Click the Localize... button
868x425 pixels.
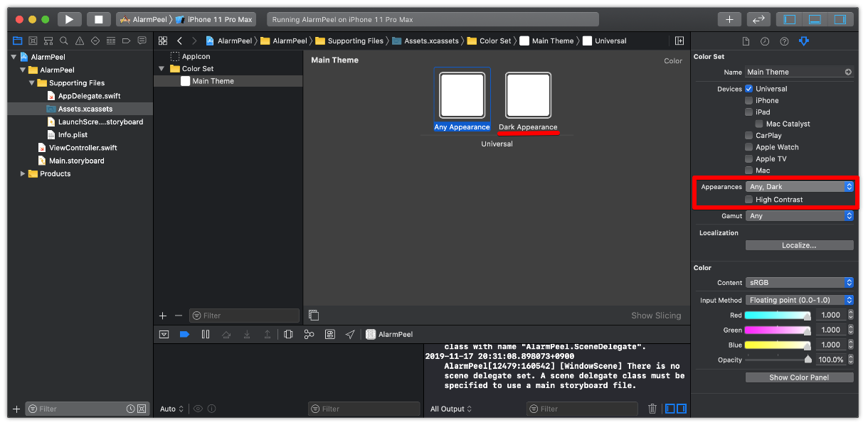point(799,245)
